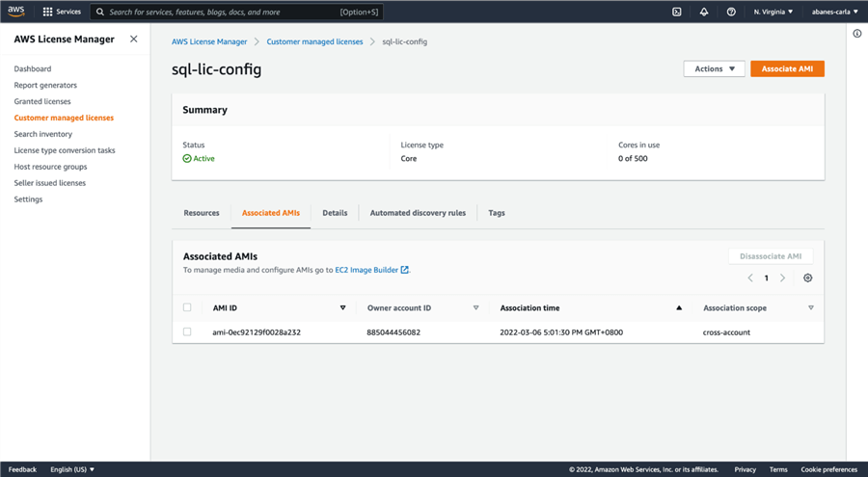Close the AWS License Manager sidebar
Viewport: 868px width, 477px height.
coord(133,40)
